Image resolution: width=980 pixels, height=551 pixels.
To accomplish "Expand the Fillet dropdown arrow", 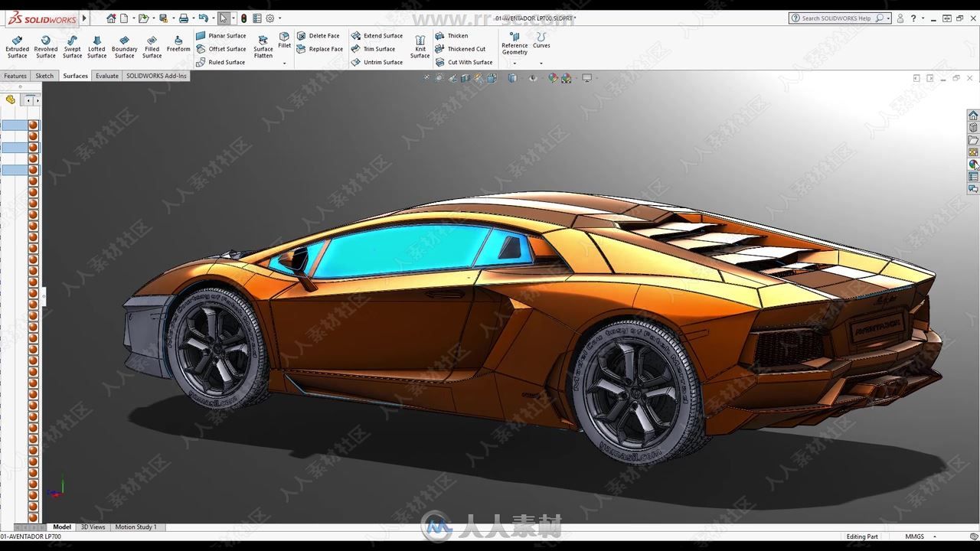I will 284,64.
